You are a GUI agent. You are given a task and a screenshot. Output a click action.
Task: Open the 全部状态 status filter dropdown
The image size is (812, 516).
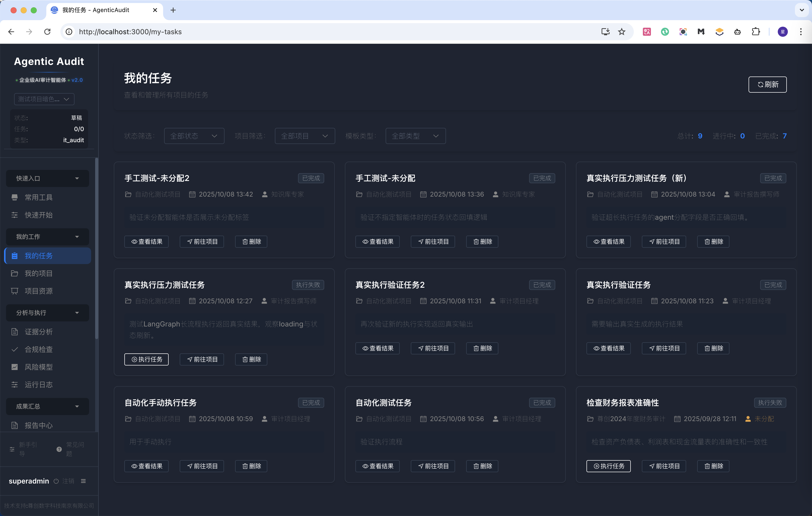194,136
